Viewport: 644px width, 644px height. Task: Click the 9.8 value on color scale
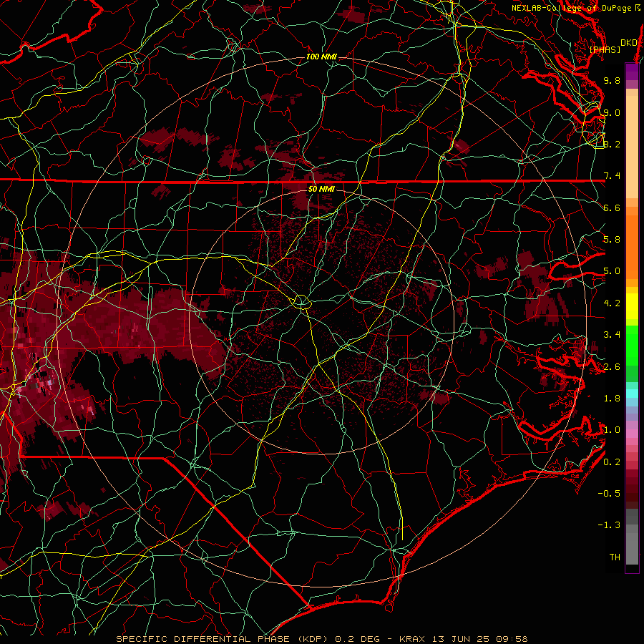[x=612, y=80]
